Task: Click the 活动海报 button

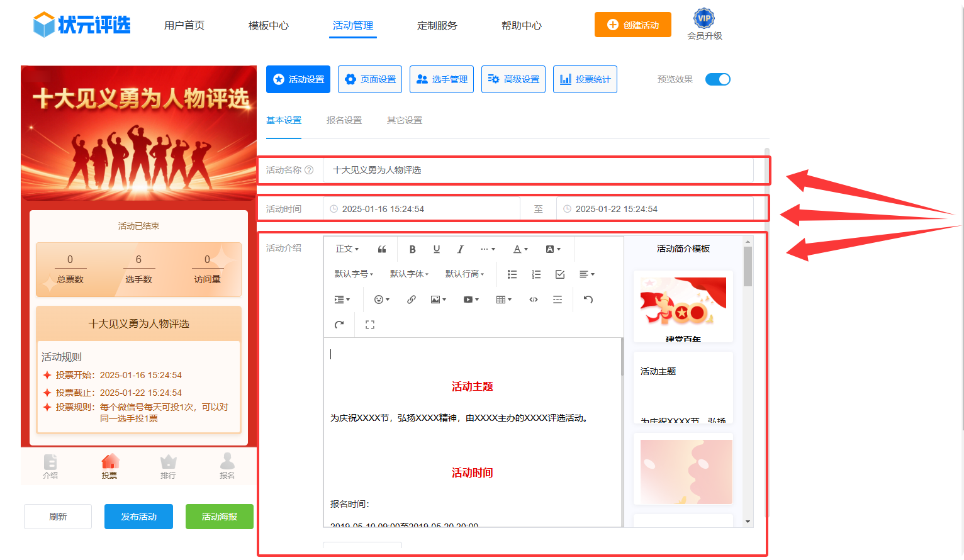Action: 220,517
